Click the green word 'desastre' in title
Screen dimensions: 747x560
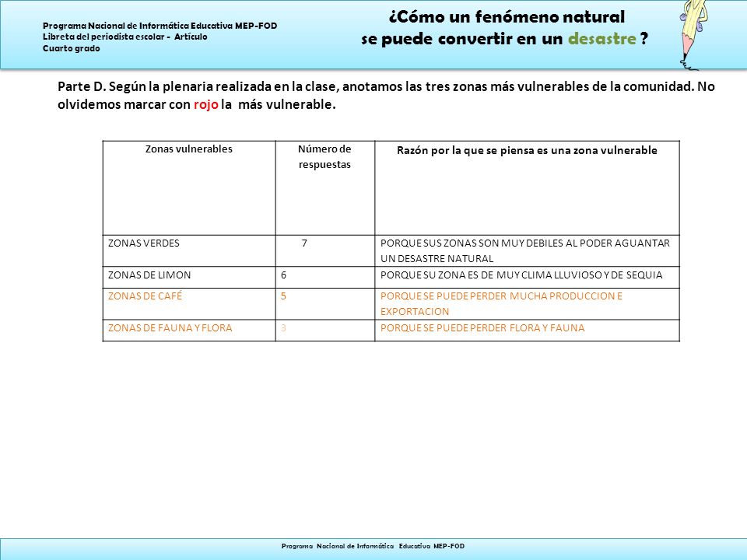602,39
